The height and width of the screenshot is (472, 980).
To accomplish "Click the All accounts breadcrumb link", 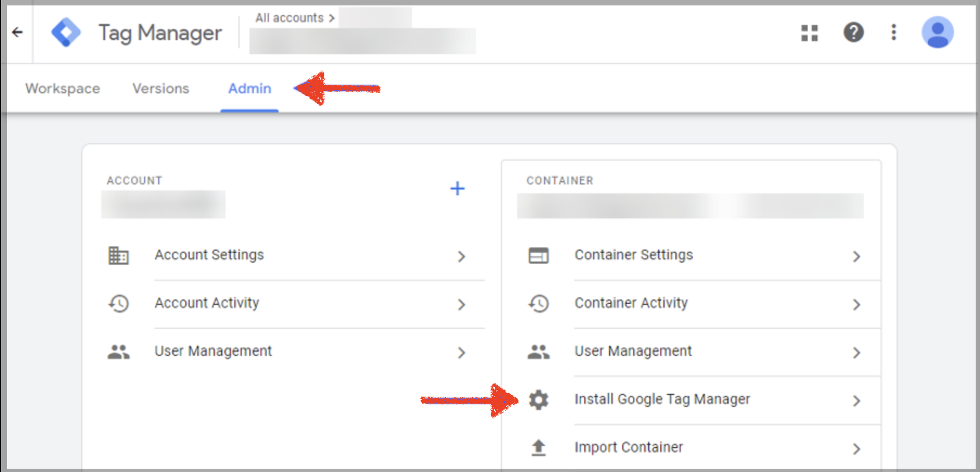I will tap(289, 18).
